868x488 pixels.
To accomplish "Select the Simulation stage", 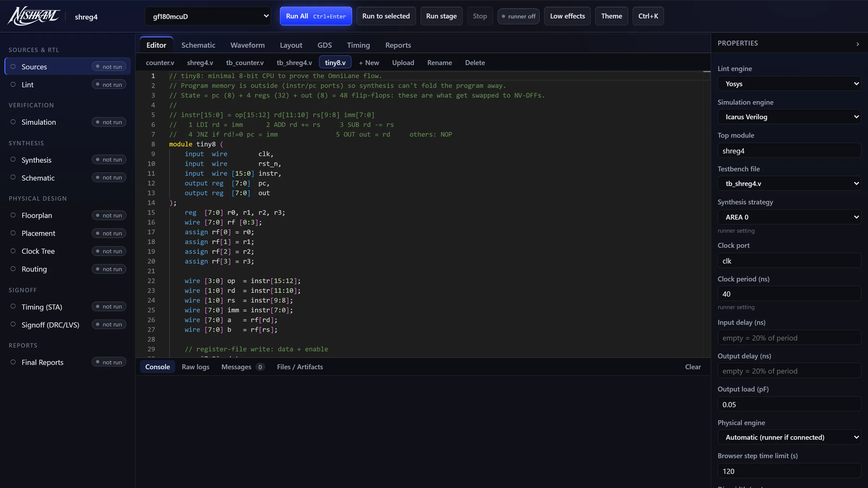I will [x=68, y=122].
